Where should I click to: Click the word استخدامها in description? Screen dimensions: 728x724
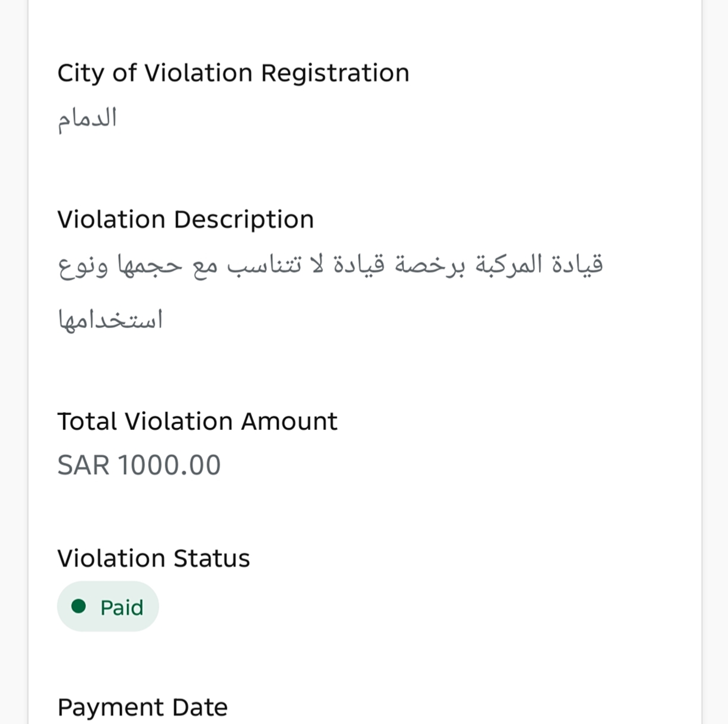(x=110, y=320)
